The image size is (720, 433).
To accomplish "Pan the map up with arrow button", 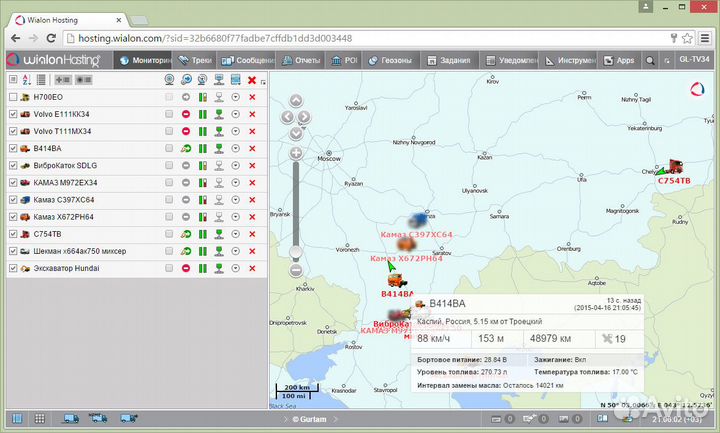I will (296, 100).
